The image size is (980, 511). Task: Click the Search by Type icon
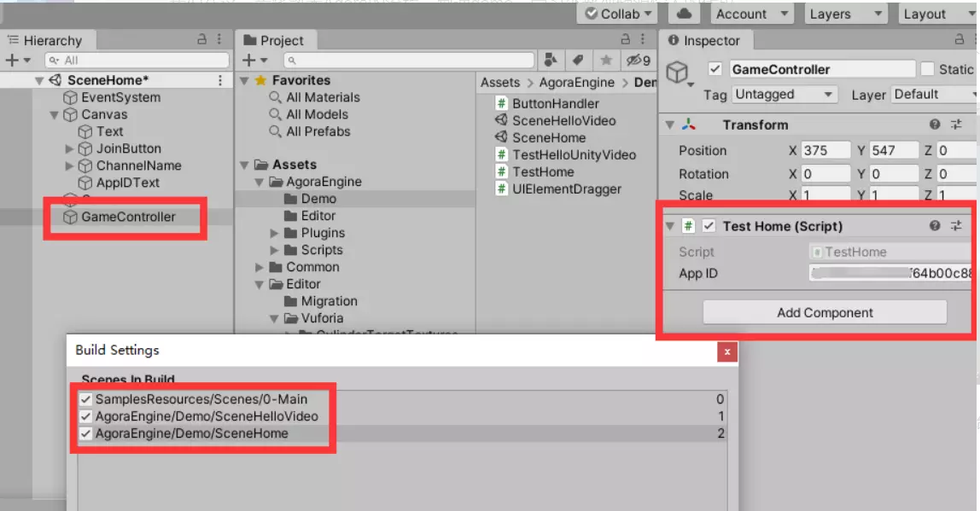click(x=551, y=60)
